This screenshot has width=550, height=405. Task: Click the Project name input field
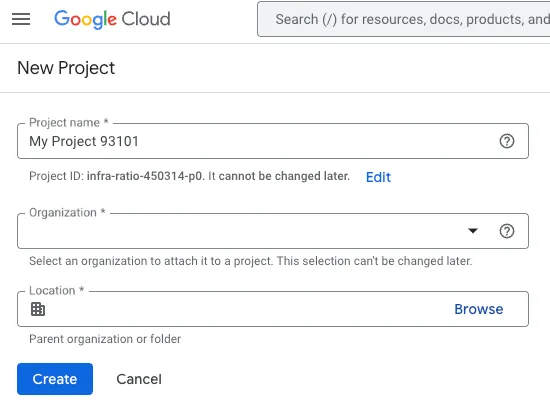(x=273, y=141)
